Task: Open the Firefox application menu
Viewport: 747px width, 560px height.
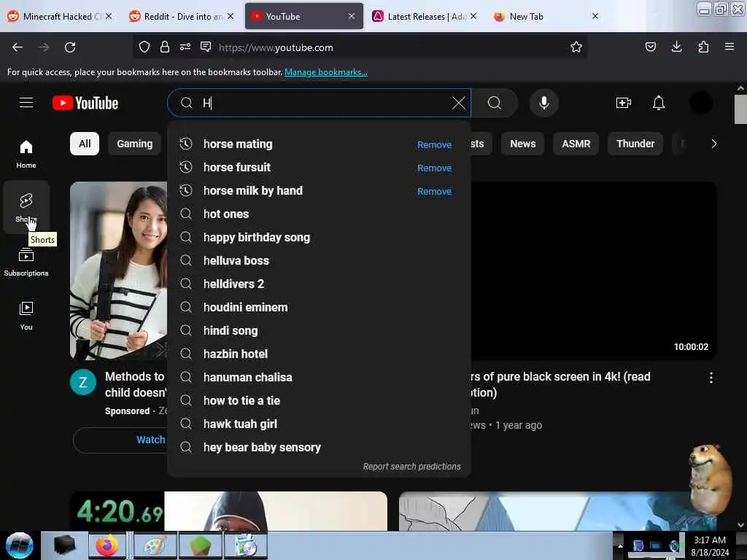Action: tap(729, 47)
